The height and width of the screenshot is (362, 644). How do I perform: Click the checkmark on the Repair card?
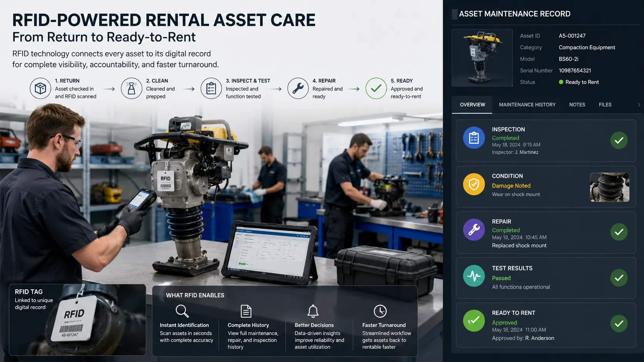click(x=619, y=232)
